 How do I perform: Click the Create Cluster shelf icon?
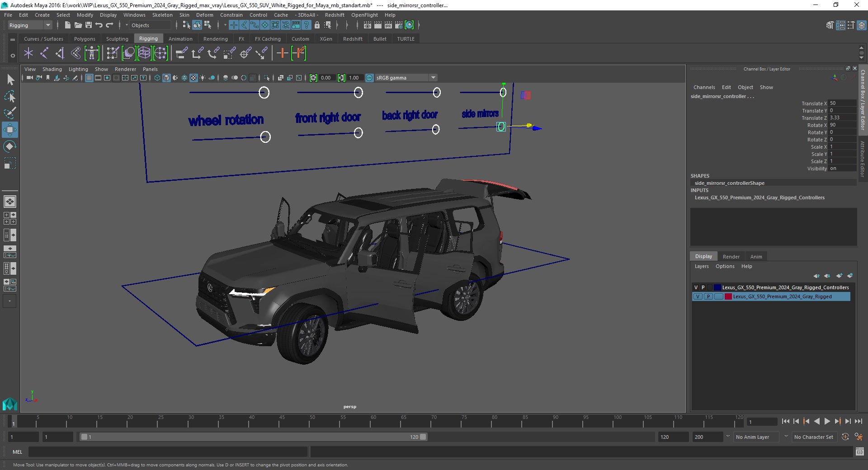(x=161, y=53)
